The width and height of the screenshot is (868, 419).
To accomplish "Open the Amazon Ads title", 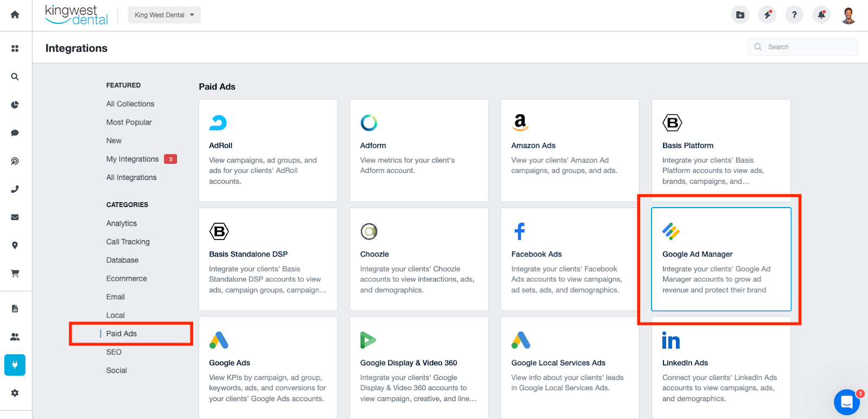I will pyautogui.click(x=533, y=146).
